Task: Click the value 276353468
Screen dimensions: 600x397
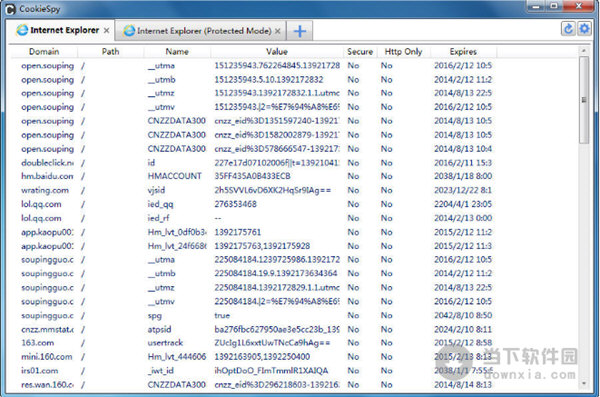Action: tap(235, 204)
